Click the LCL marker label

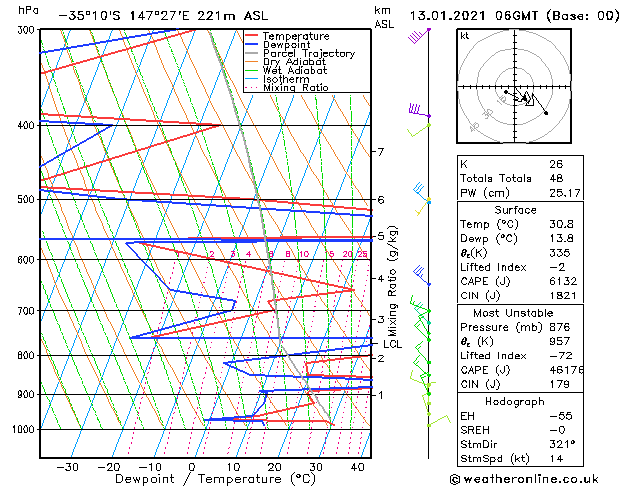(392, 344)
